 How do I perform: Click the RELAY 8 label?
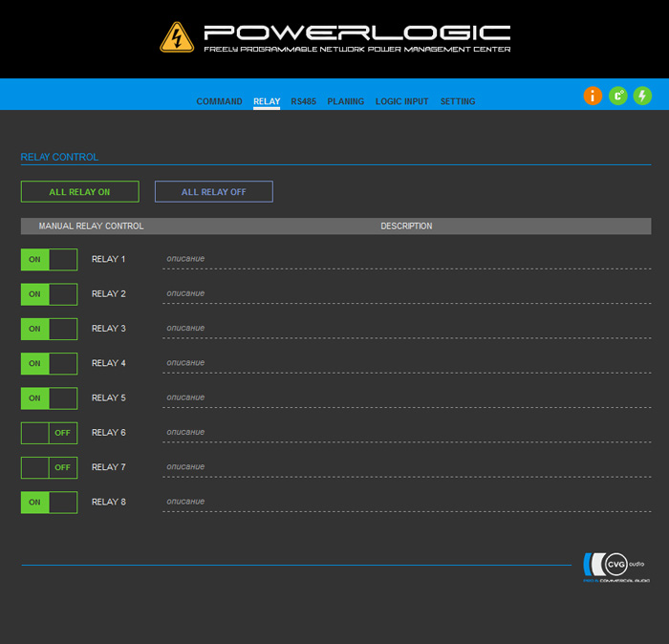click(108, 502)
